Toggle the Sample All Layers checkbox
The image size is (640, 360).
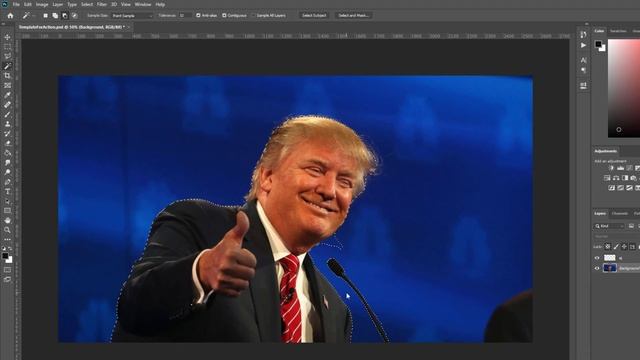tap(253, 16)
